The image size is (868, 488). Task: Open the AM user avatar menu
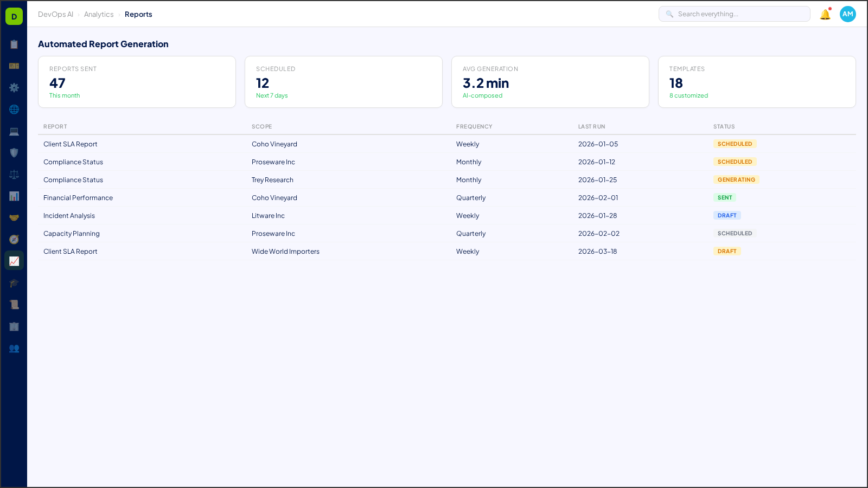pyautogui.click(x=847, y=14)
